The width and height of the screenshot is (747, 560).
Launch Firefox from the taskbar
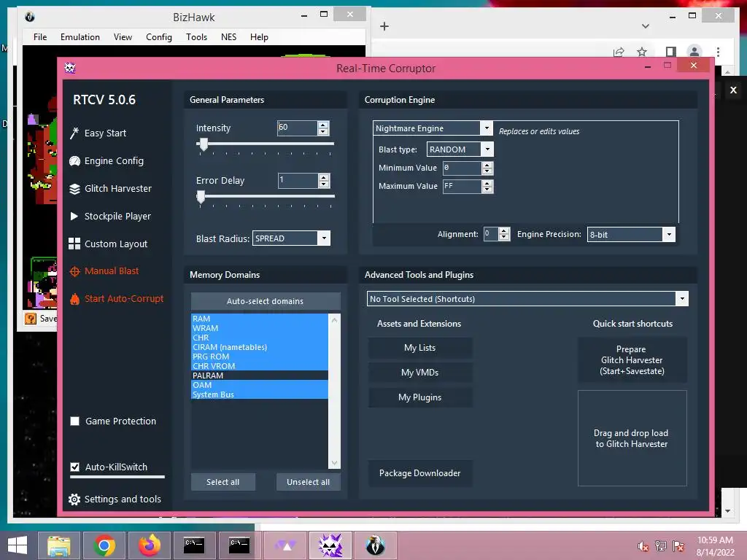click(x=149, y=545)
